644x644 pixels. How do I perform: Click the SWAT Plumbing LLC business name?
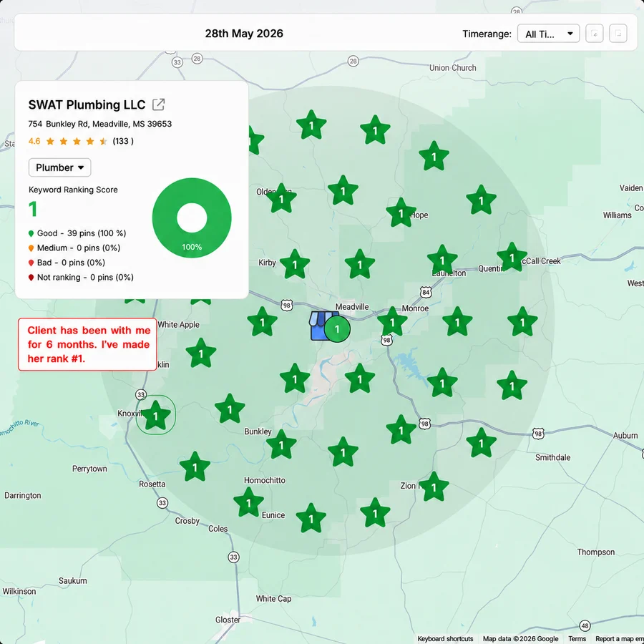pos(87,104)
